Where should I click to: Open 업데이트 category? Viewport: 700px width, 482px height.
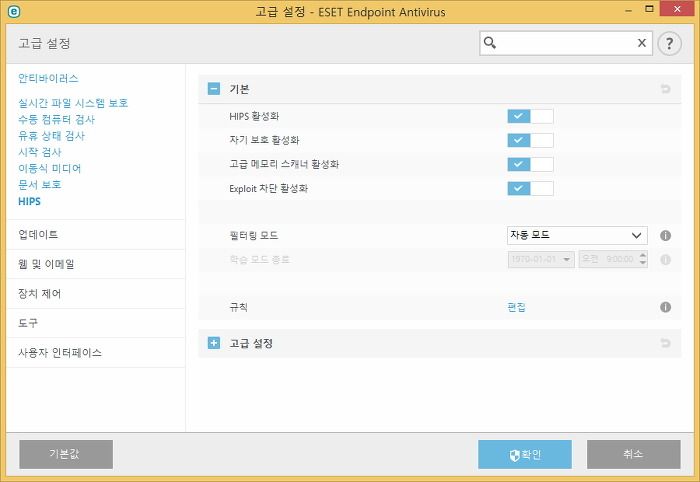coord(96,234)
